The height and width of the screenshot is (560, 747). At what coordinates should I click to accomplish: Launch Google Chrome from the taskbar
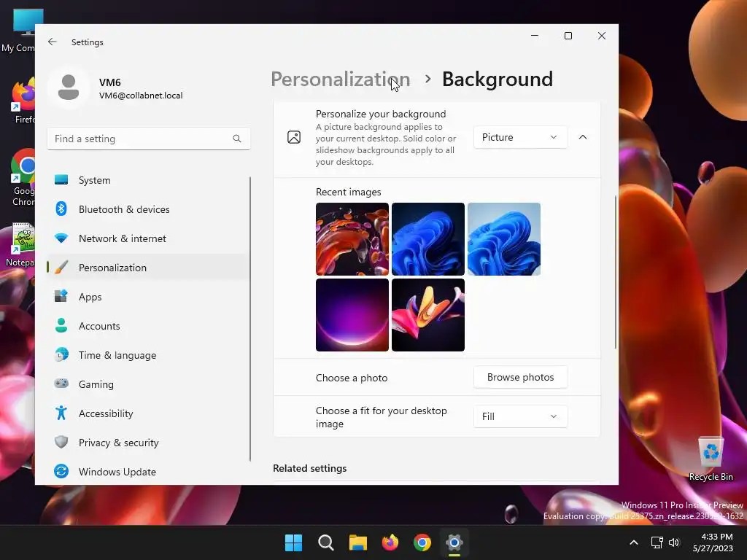click(x=422, y=542)
